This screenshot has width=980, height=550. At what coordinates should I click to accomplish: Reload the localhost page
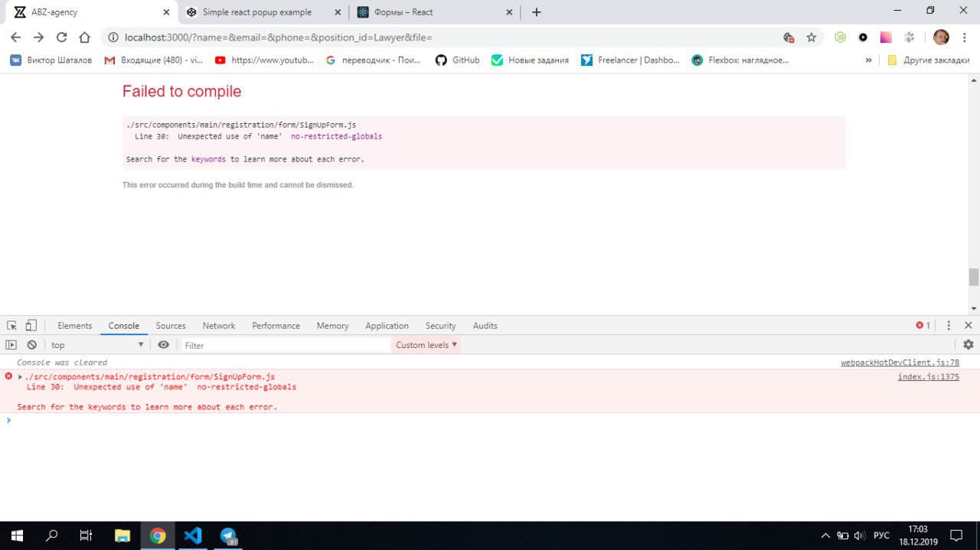pos(61,37)
